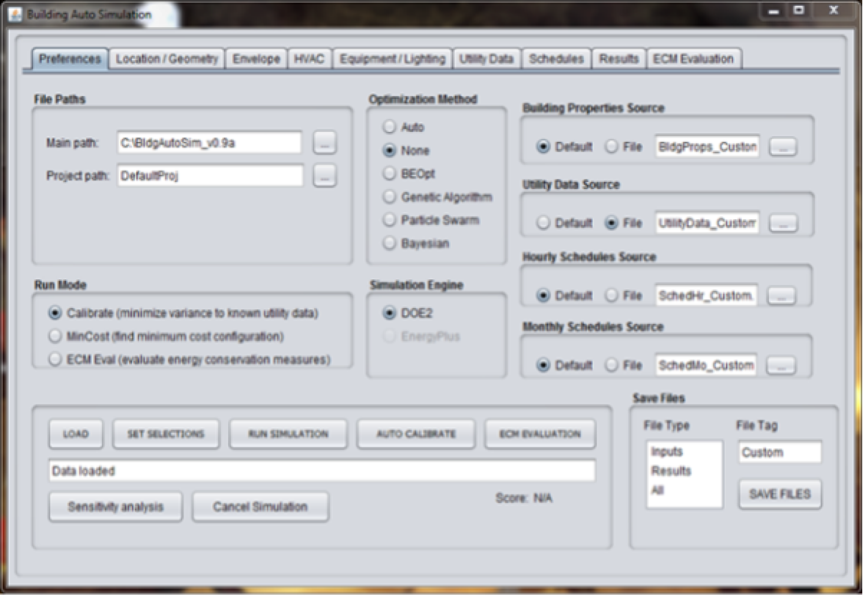This screenshot has height=599, width=868.
Task: Open the Equipment / Lighting tab
Action: click(x=393, y=59)
